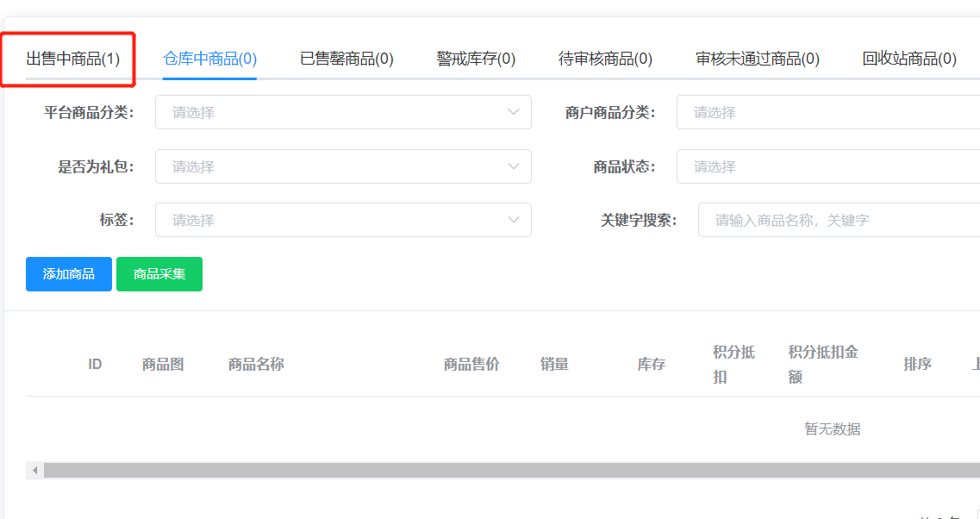The image size is (980, 519).
Task: Click the 销量 column header
Action: (x=554, y=364)
